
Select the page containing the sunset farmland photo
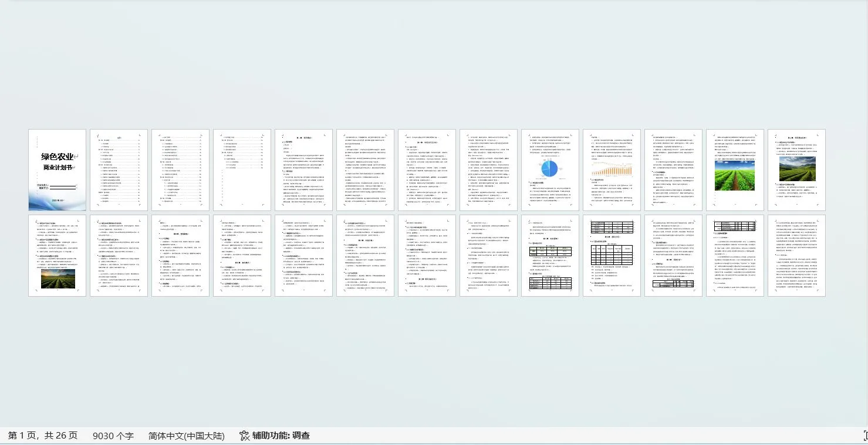57,255
